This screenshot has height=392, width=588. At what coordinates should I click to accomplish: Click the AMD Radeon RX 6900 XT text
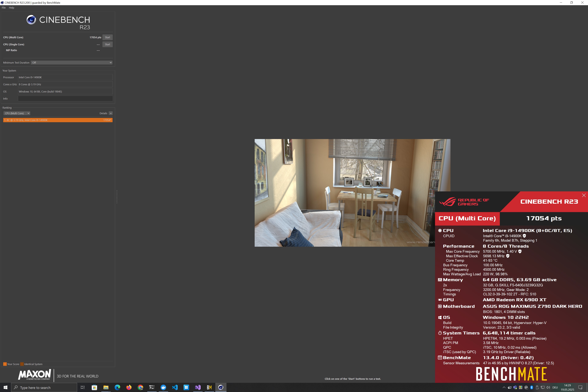(x=514, y=300)
